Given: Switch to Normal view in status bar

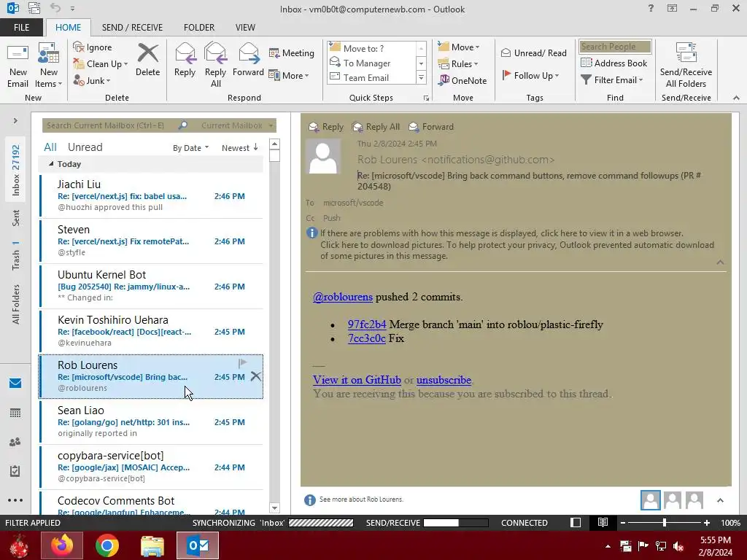Looking at the screenshot, I should coord(576,522).
